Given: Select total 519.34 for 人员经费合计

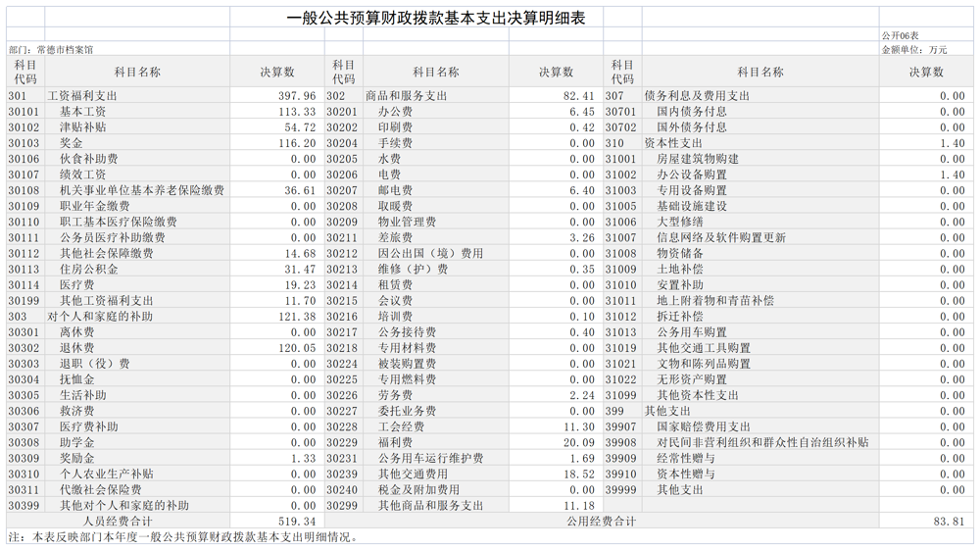Looking at the screenshot, I should pos(297,522).
